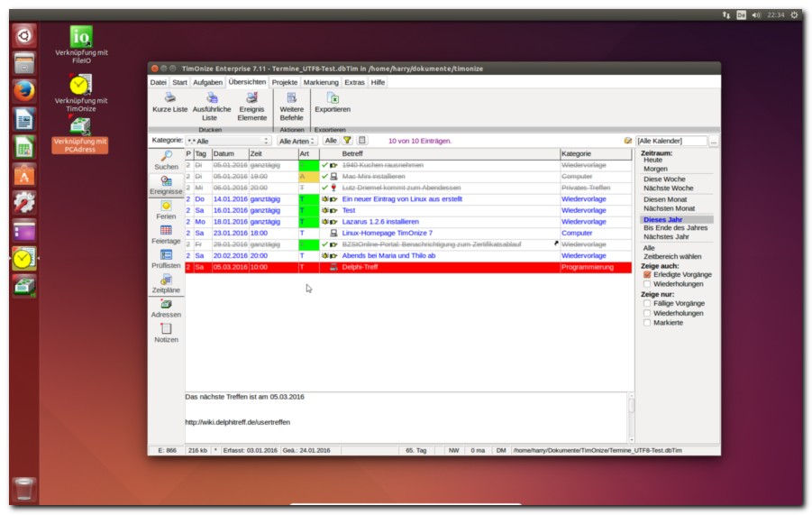812x515 pixels.
Task: Select the Mac Mini installieren entry
Action: pyautogui.click(x=408, y=177)
